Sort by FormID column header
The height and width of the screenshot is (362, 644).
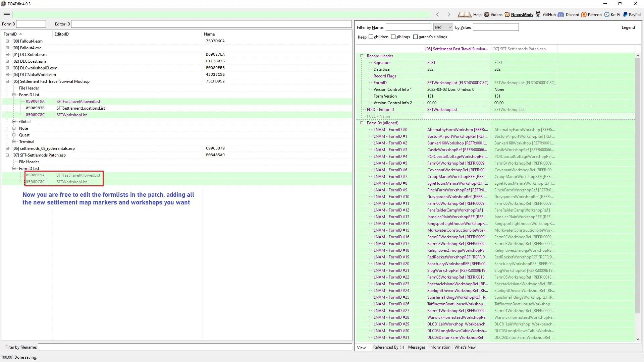pos(27,34)
